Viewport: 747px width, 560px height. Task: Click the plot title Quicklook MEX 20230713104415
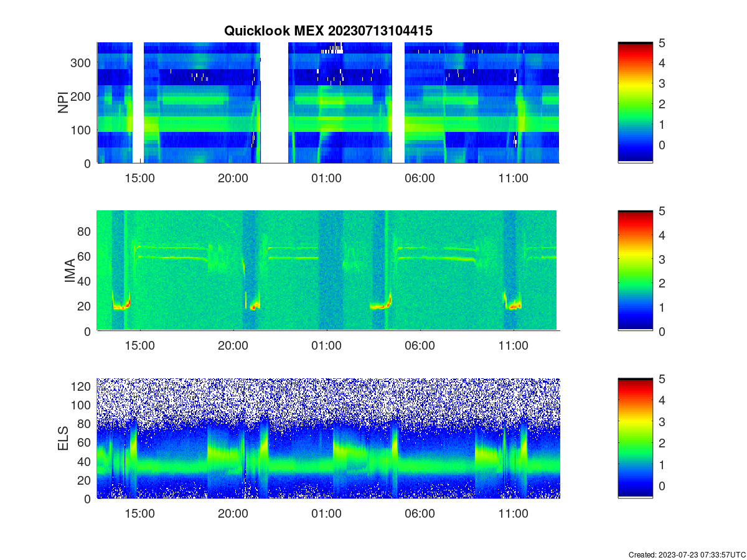[328, 30]
